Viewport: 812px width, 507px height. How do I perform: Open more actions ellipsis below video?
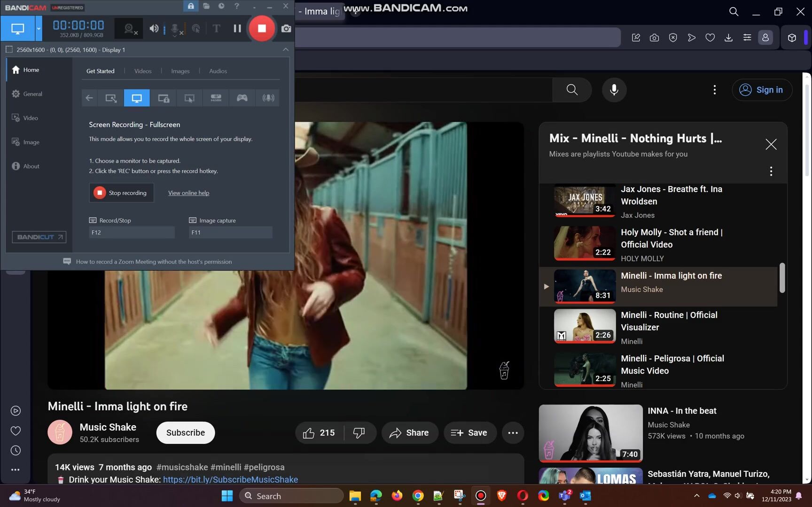tap(513, 433)
